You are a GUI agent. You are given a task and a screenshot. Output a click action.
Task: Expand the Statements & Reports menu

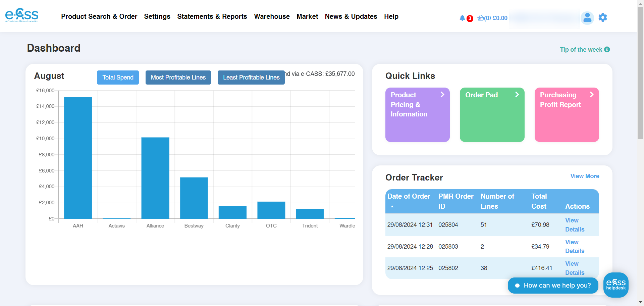pos(212,16)
